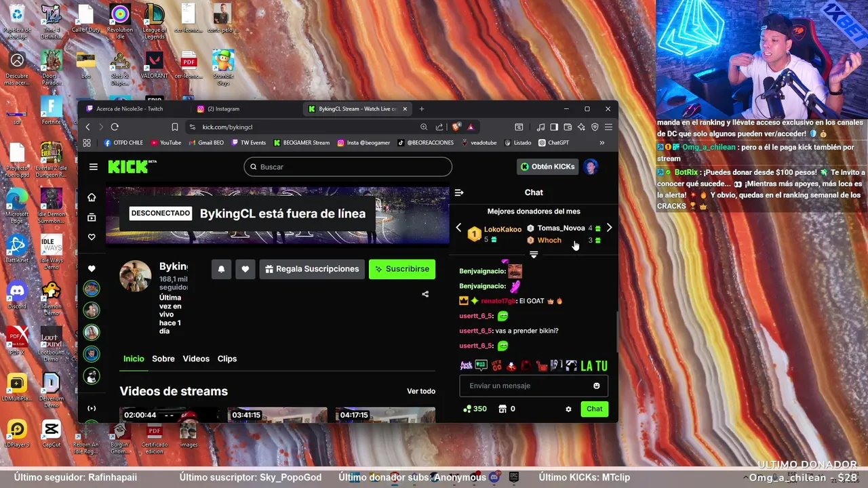Screen dimensions: 868x488
Task: Open browser main menu hamburger
Action: click(x=608, y=127)
